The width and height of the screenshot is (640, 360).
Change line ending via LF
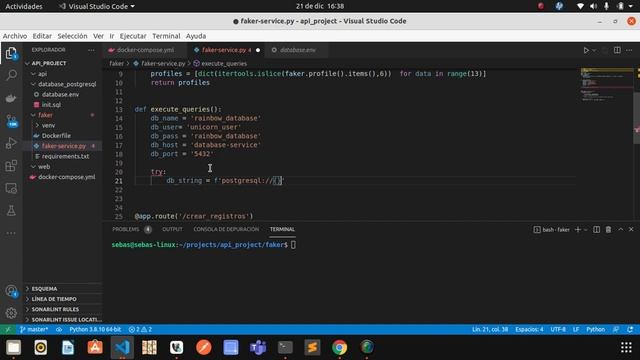pyautogui.click(x=576, y=329)
